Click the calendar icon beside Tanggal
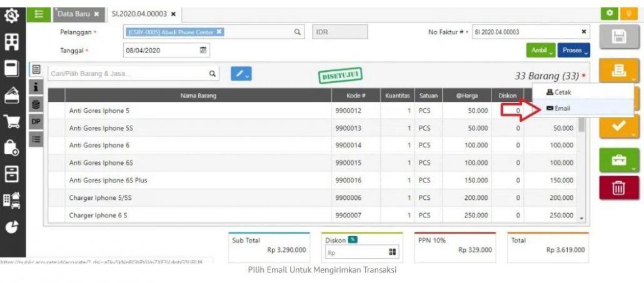This screenshot has width=644, height=283. tap(203, 50)
